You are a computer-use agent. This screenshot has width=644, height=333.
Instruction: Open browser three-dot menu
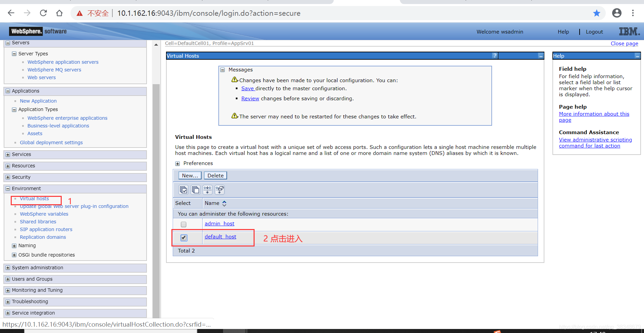633,13
